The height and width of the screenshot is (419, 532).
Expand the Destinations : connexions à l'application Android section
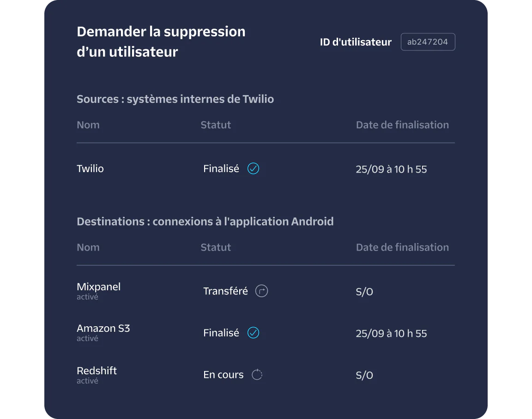(205, 221)
